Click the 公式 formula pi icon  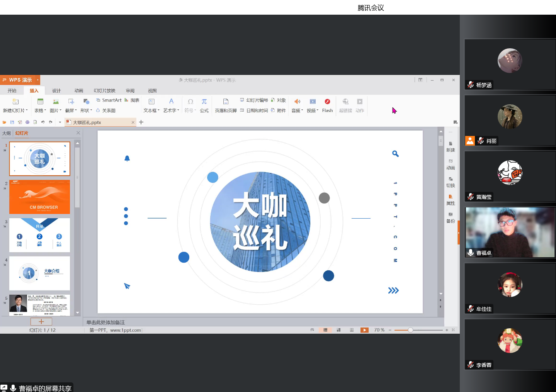point(204,102)
